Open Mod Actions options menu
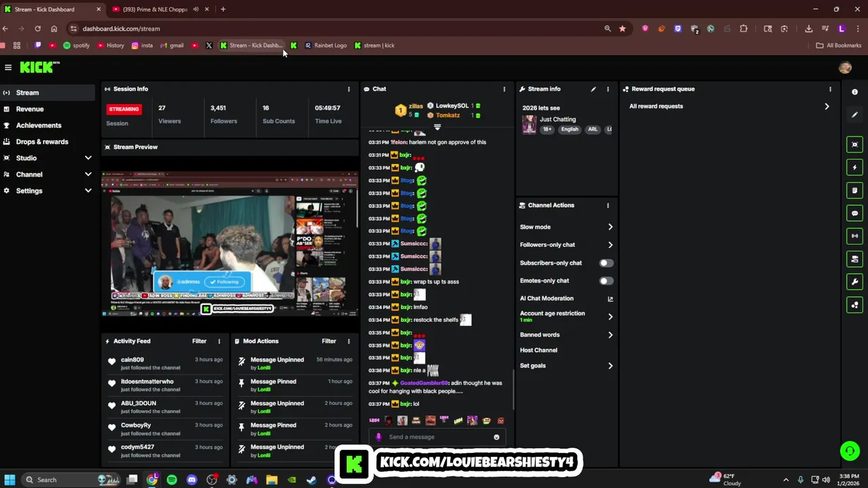The height and width of the screenshot is (488, 868). [349, 341]
